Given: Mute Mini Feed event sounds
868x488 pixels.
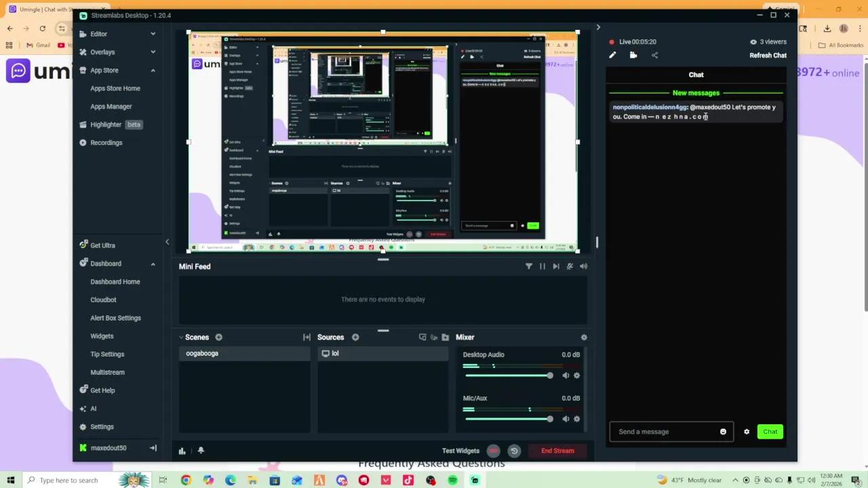Looking at the screenshot, I should pos(583,266).
